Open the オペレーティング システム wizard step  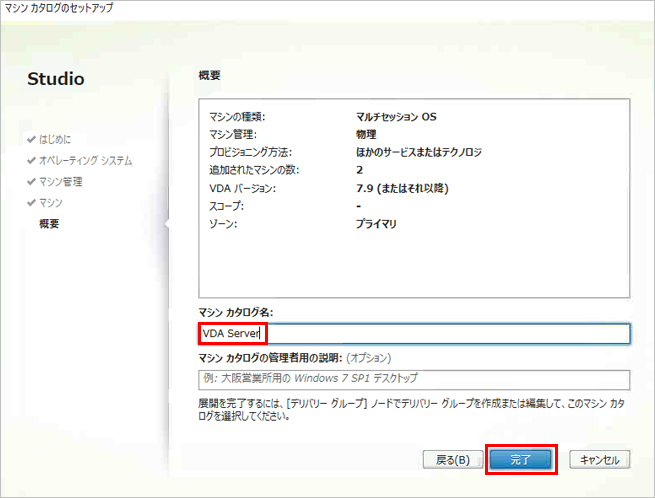point(85,160)
